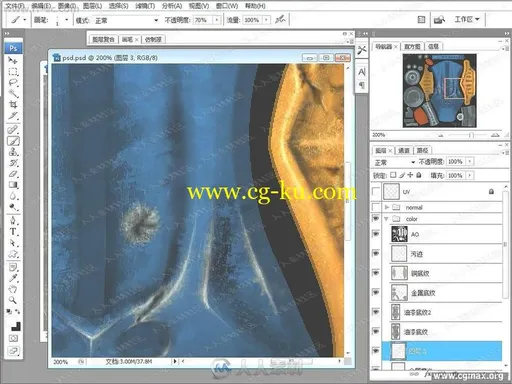Image resolution: width=512 pixels, height=384 pixels.
Task: Select the Lasso tool
Action: click(13, 83)
